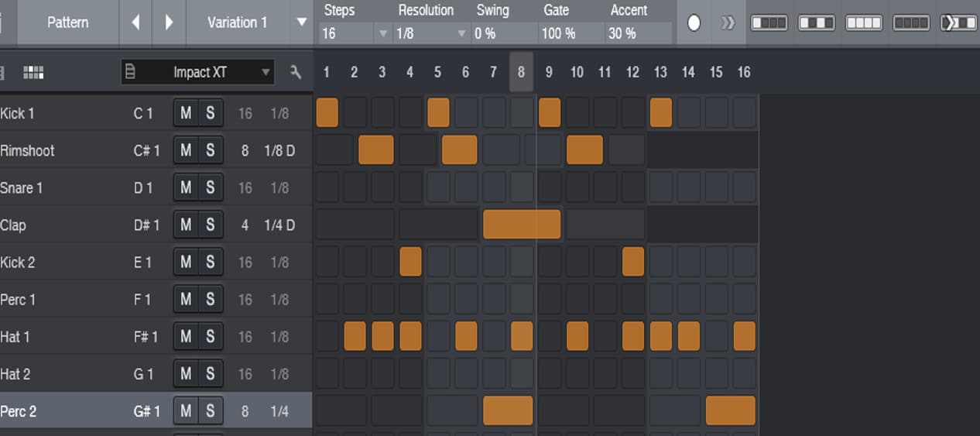Click the all-dark clear steps icon
Image resolution: width=980 pixels, height=436 pixels.
click(x=911, y=23)
